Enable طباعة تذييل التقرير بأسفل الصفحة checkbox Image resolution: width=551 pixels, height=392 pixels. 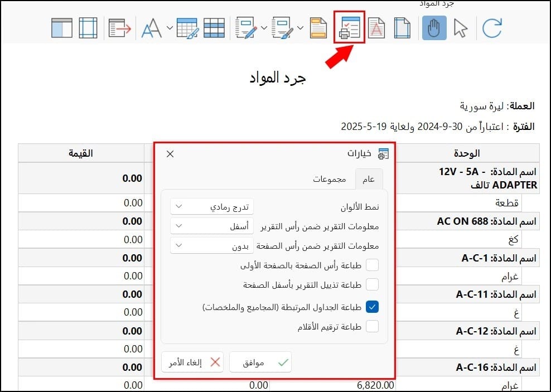coord(372,284)
